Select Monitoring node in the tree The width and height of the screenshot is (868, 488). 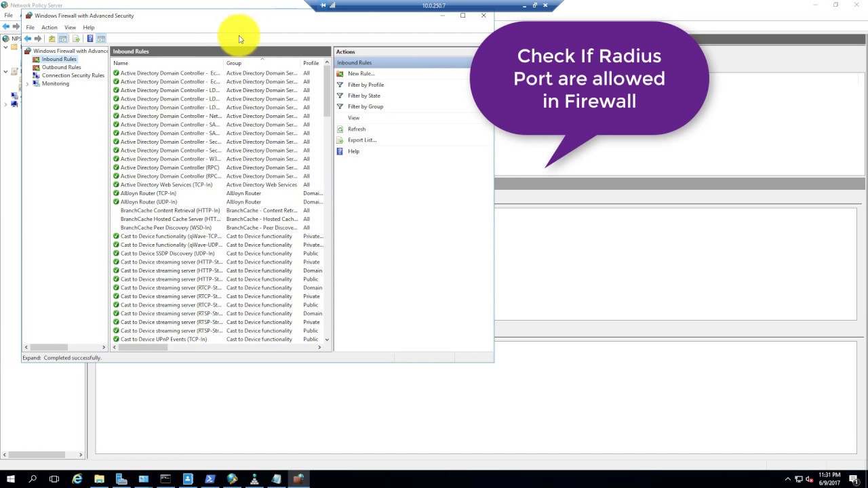click(55, 83)
